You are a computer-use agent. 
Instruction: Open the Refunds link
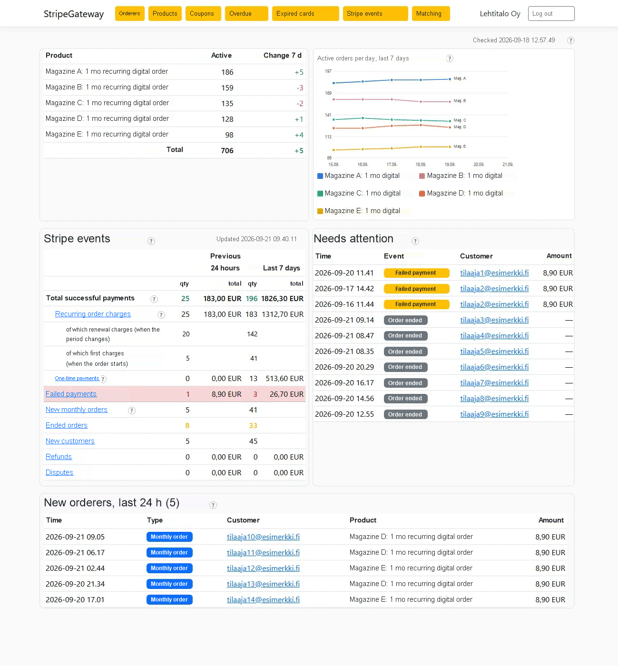pos(59,457)
